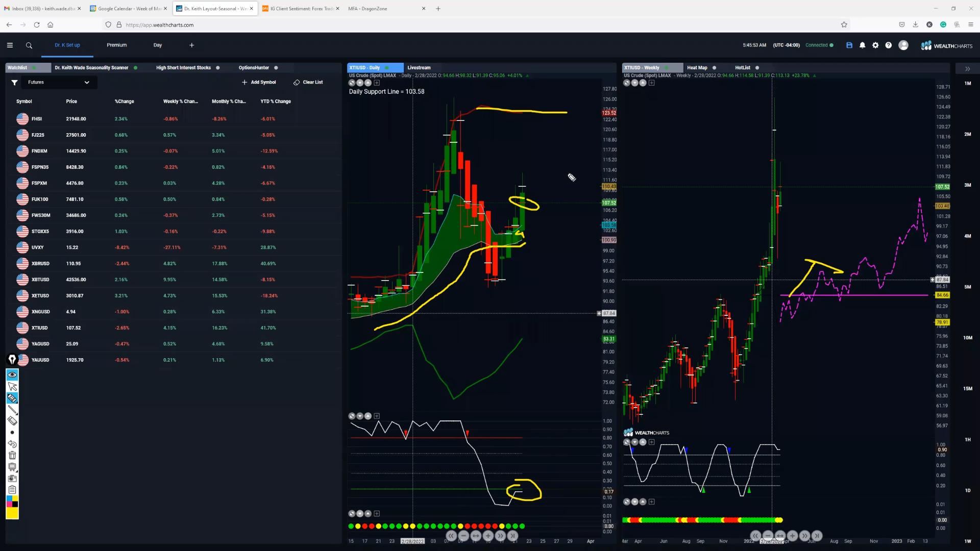This screenshot has width=980, height=551.
Task: Click the filter funnel icon in watchlist
Action: 14,82
